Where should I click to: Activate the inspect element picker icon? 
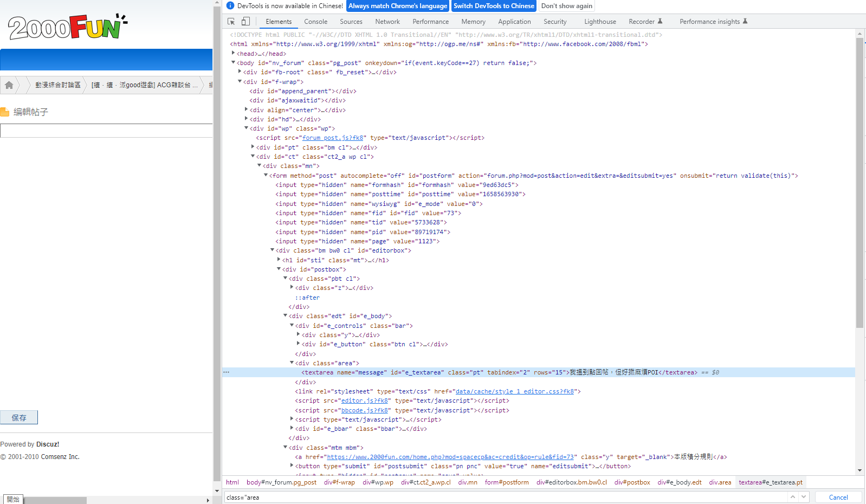pyautogui.click(x=231, y=22)
